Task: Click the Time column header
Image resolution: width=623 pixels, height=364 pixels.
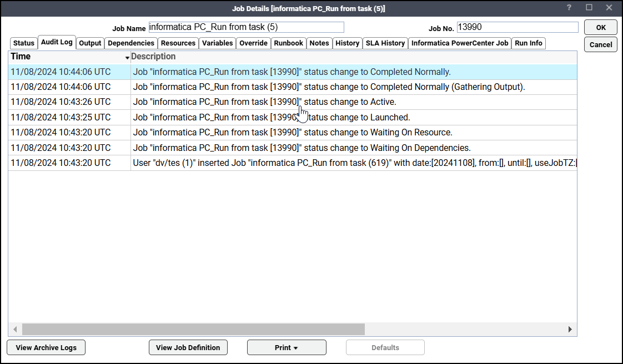Action: [69, 57]
